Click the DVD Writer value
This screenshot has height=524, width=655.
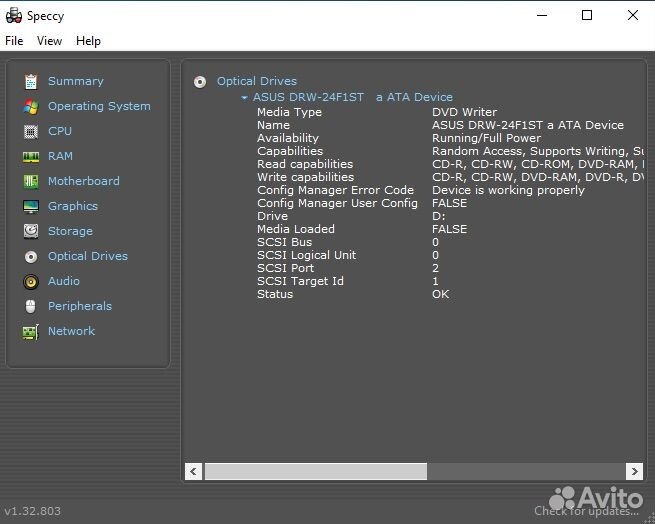[465, 112]
